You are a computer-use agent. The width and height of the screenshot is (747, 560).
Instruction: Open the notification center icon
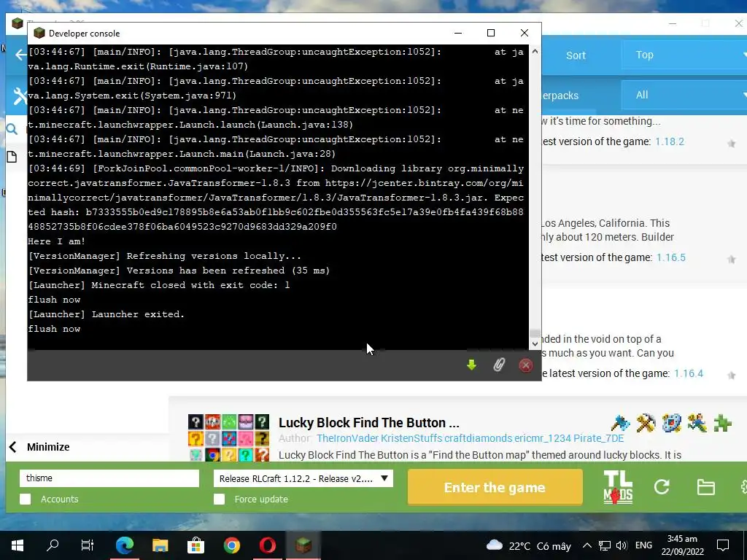723,545
